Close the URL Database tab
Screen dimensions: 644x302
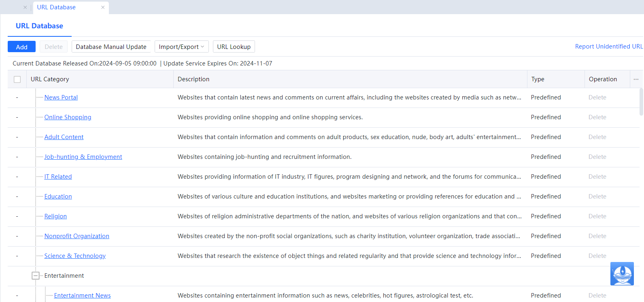pos(103,7)
